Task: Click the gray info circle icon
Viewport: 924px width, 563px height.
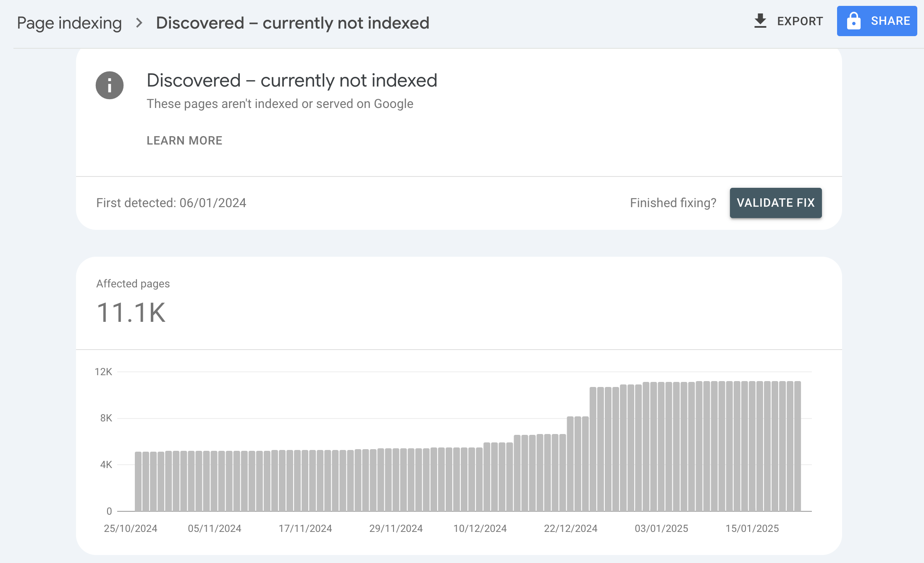Action: (110, 85)
